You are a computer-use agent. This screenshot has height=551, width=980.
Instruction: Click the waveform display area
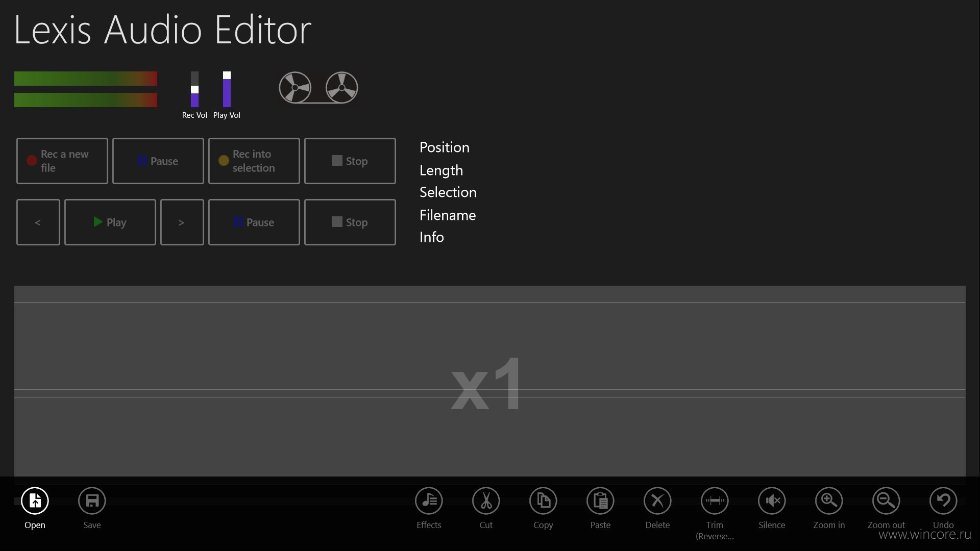tap(490, 381)
